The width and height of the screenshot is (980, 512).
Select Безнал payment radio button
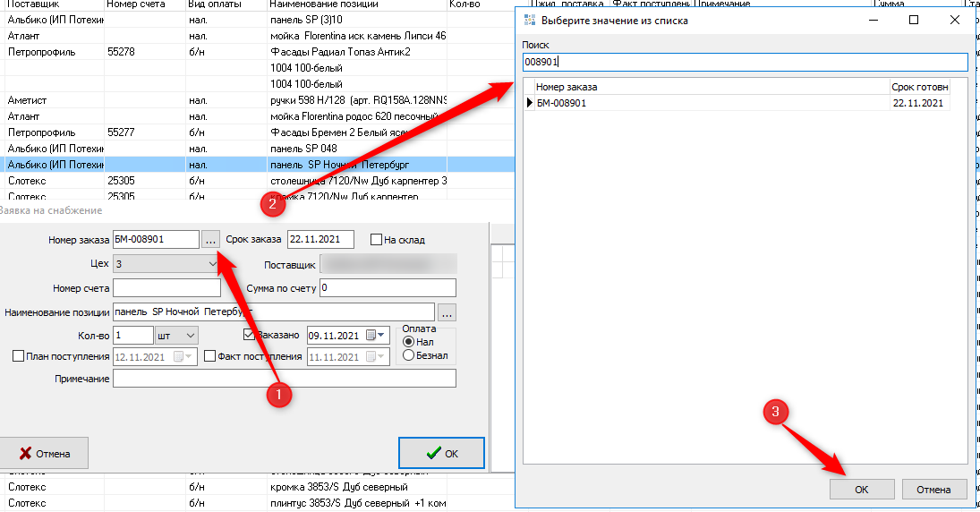point(409,355)
